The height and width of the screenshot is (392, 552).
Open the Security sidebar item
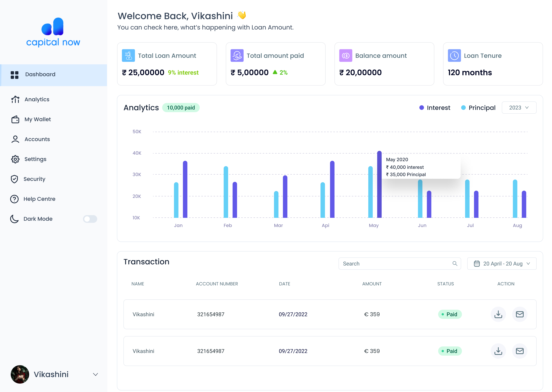coord(34,179)
